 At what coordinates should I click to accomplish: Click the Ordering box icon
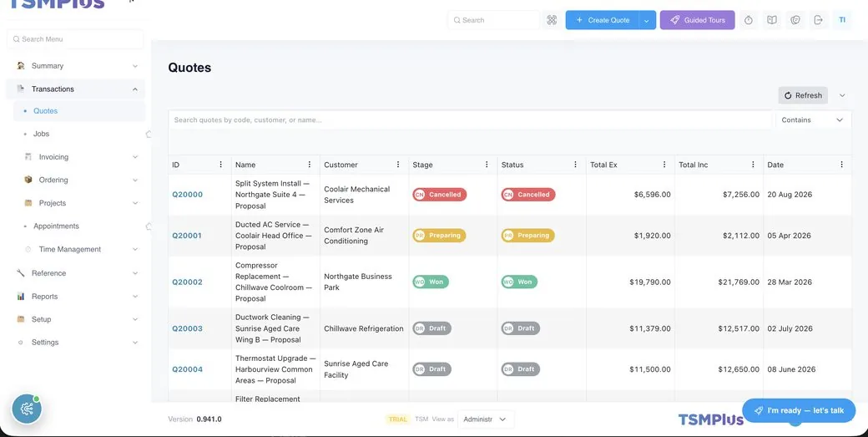click(28, 180)
